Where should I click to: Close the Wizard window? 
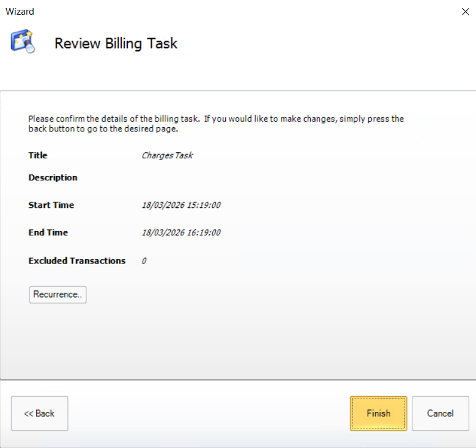[x=465, y=12]
